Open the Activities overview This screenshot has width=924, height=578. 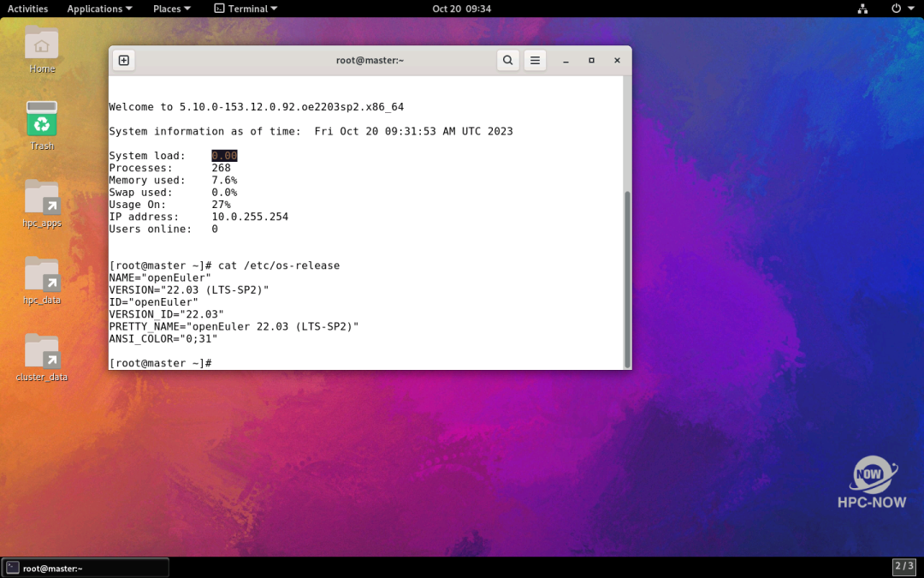pos(27,9)
